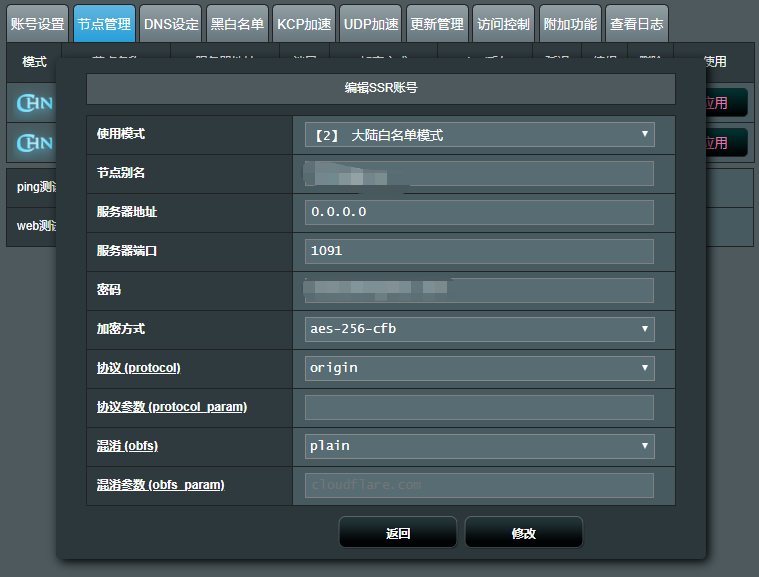Open the 附加功能 tab
Image resolution: width=759 pixels, height=577 pixels.
pyautogui.click(x=570, y=24)
